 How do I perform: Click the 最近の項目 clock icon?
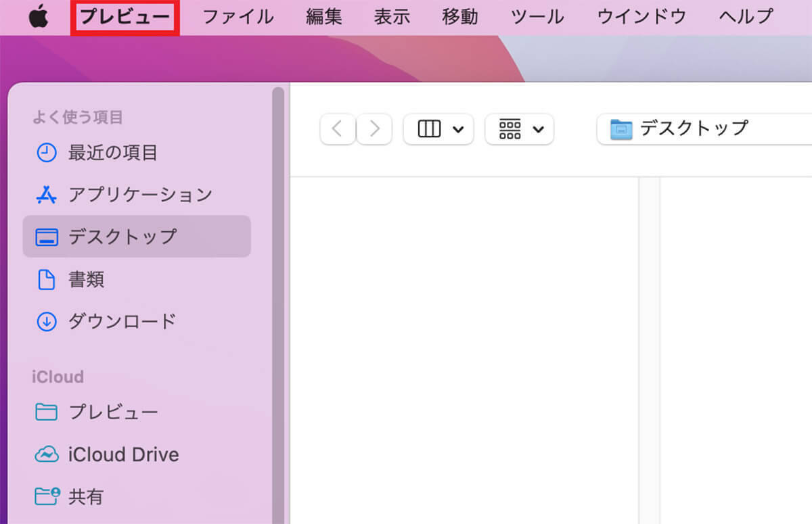pos(46,153)
